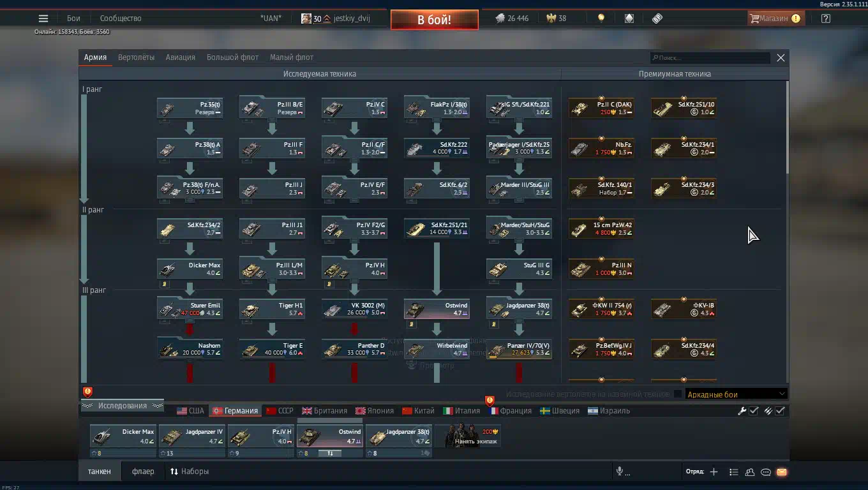
Task: Switch to the Малый флот tab
Action: click(292, 57)
